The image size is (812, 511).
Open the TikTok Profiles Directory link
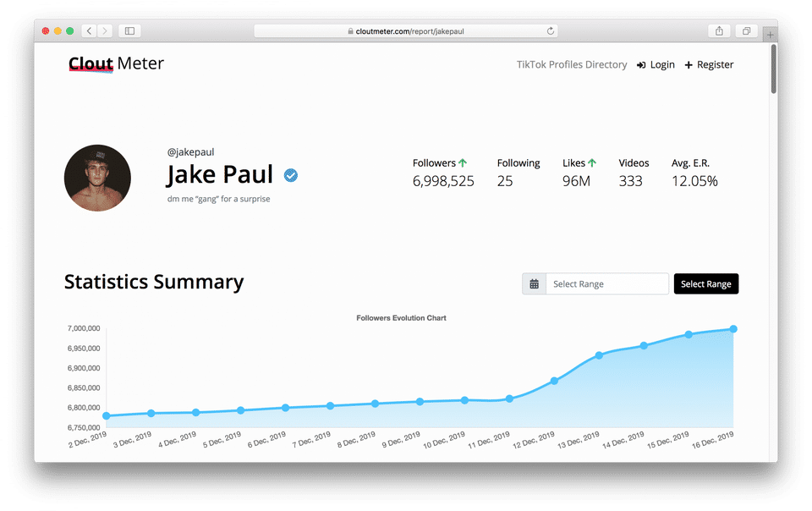(x=572, y=64)
